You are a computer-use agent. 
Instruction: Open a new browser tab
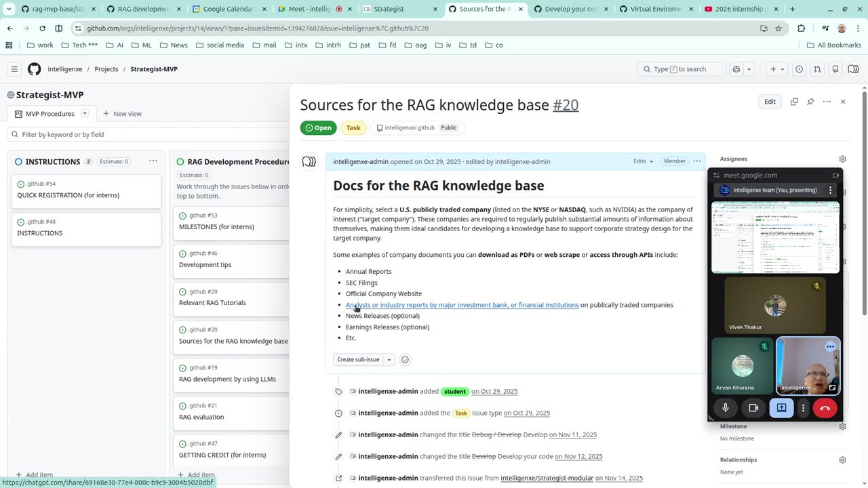[792, 9]
